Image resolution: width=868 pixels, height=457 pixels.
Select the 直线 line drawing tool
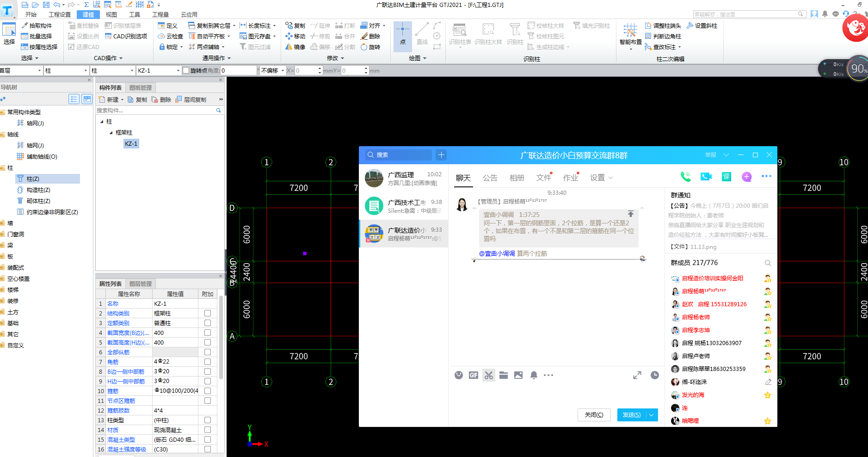click(x=422, y=34)
